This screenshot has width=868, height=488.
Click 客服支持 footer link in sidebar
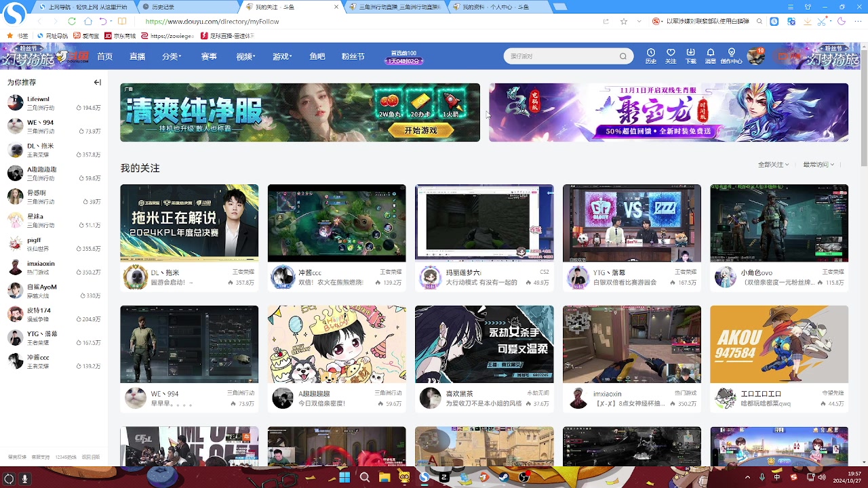[x=41, y=457]
